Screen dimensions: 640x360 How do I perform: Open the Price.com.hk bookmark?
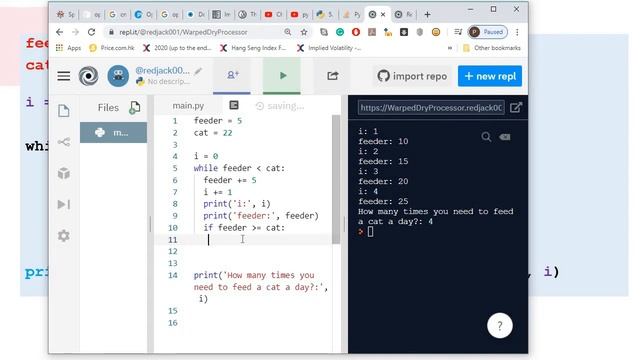pyautogui.click(x=111, y=48)
